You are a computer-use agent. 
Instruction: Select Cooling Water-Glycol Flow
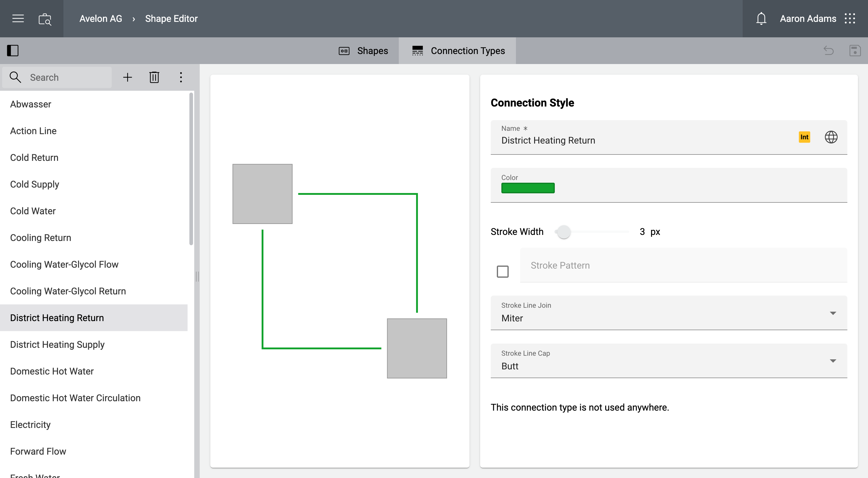coord(94,264)
